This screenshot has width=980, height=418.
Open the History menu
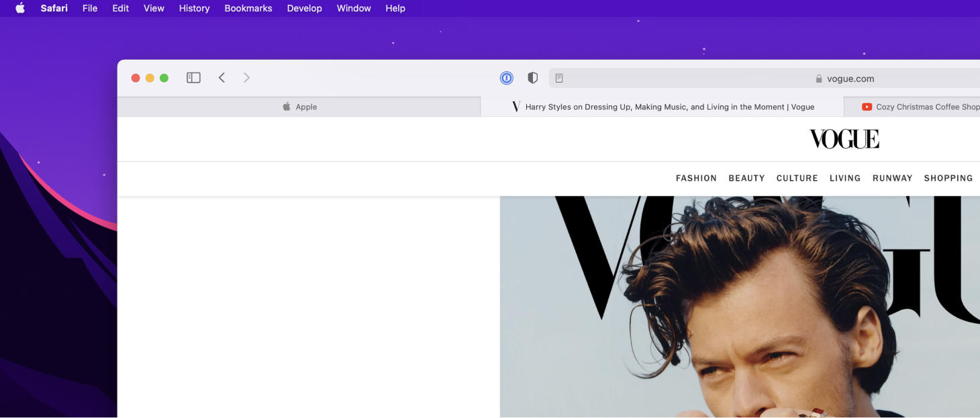194,8
